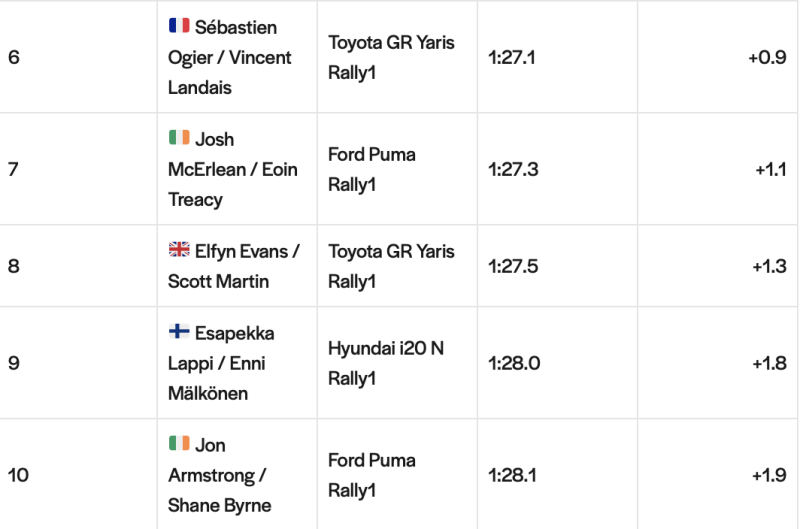Click the French flag beside Sébastien Ogier
Image resolution: width=800 pixels, height=529 pixels.
(179, 26)
